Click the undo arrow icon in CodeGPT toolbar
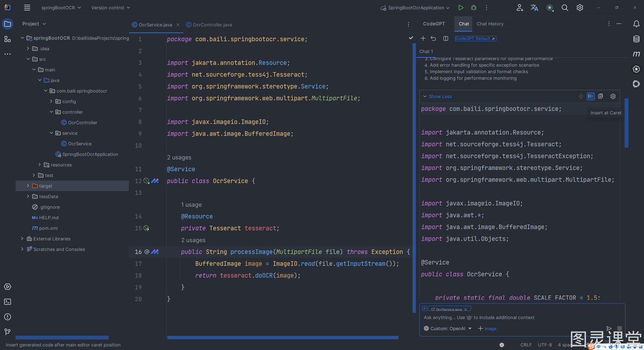This screenshot has width=644, height=350. (433, 39)
